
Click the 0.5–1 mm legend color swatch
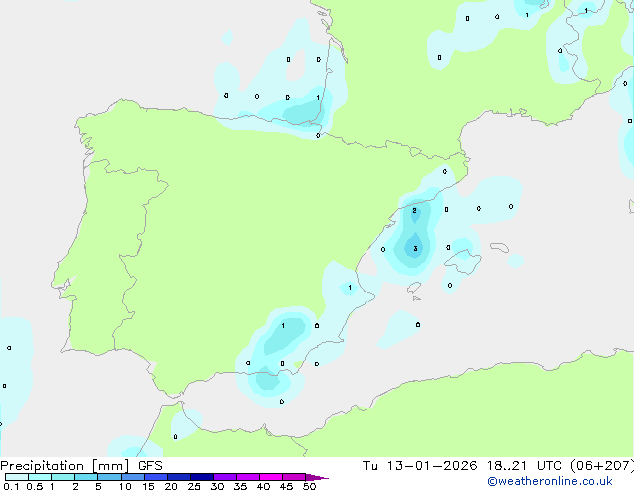point(40,477)
